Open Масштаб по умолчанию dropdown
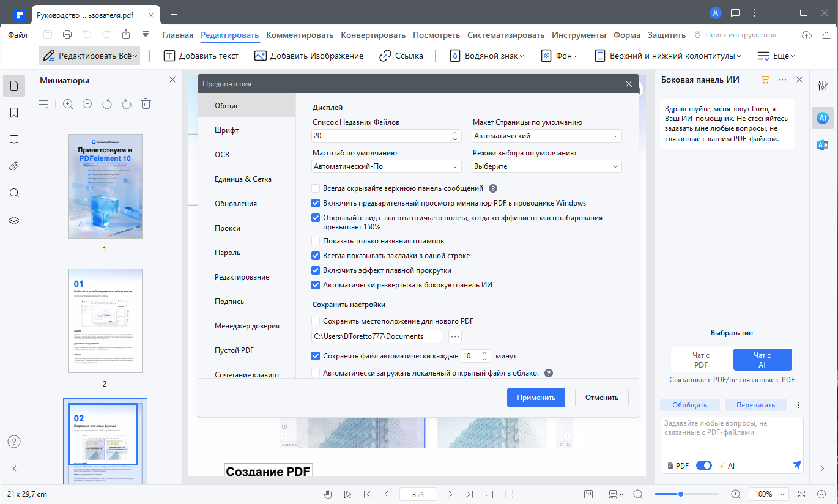 pyautogui.click(x=387, y=166)
